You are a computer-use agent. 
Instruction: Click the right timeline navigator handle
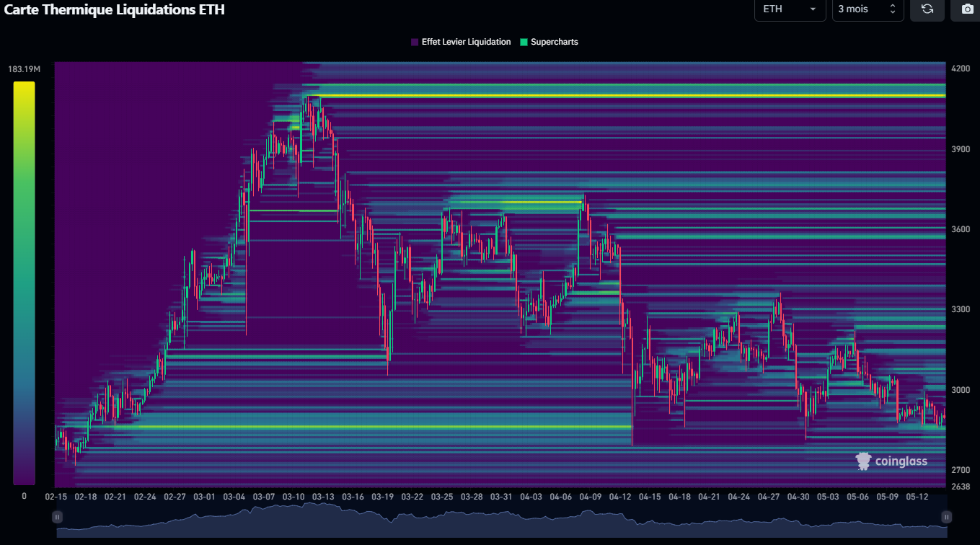pyautogui.click(x=946, y=517)
